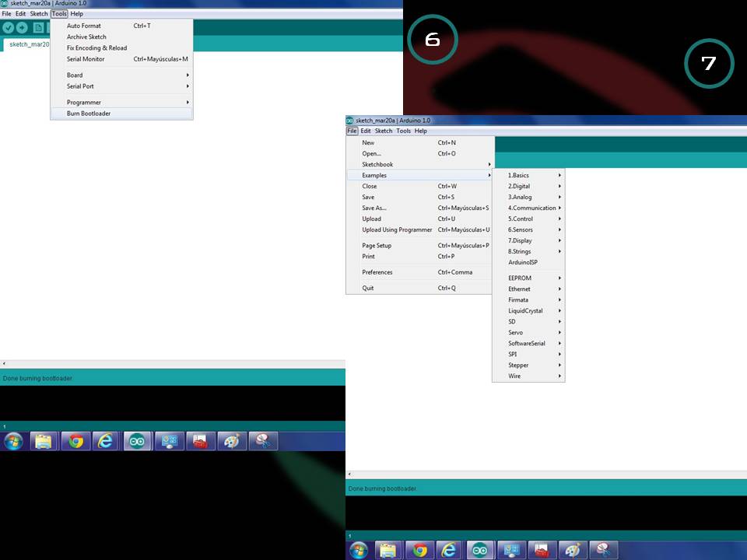Image resolution: width=747 pixels, height=560 pixels.
Task: Click the New sketch page toolbar icon
Action: [38, 28]
